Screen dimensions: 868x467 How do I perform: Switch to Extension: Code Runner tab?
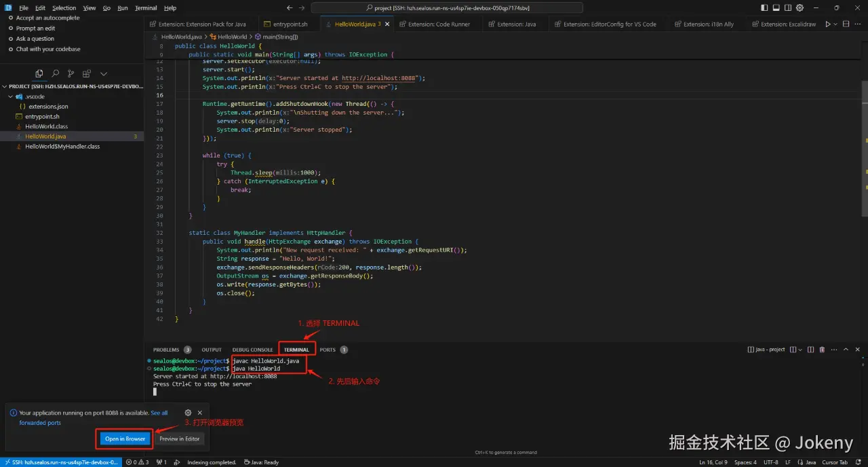pyautogui.click(x=438, y=24)
